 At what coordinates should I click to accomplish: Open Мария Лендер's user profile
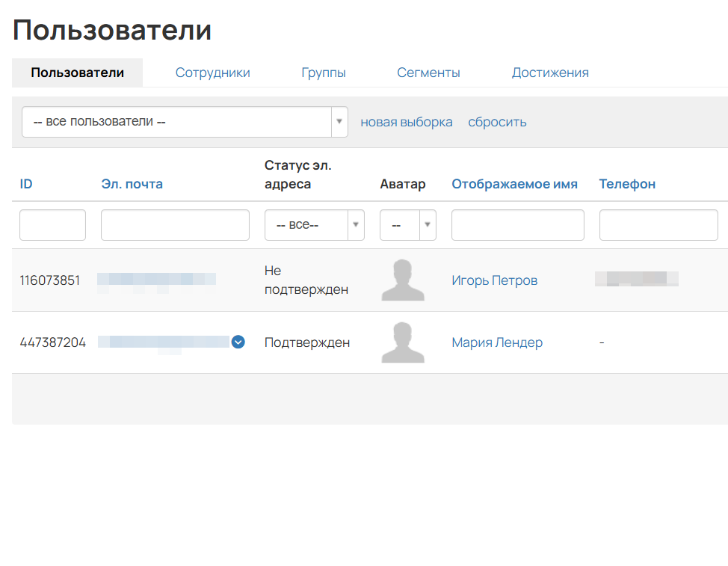point(496,342)
